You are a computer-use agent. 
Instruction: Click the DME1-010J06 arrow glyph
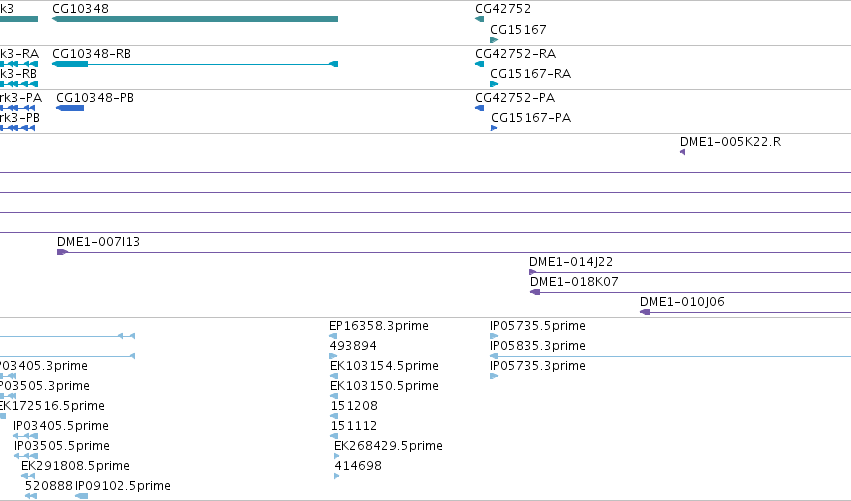point(645,312)
